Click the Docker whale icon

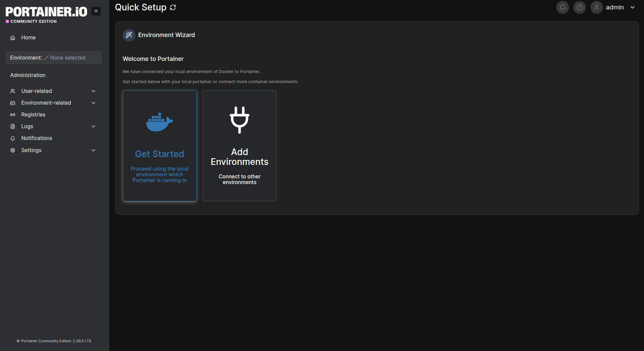[x=160, y=122]
